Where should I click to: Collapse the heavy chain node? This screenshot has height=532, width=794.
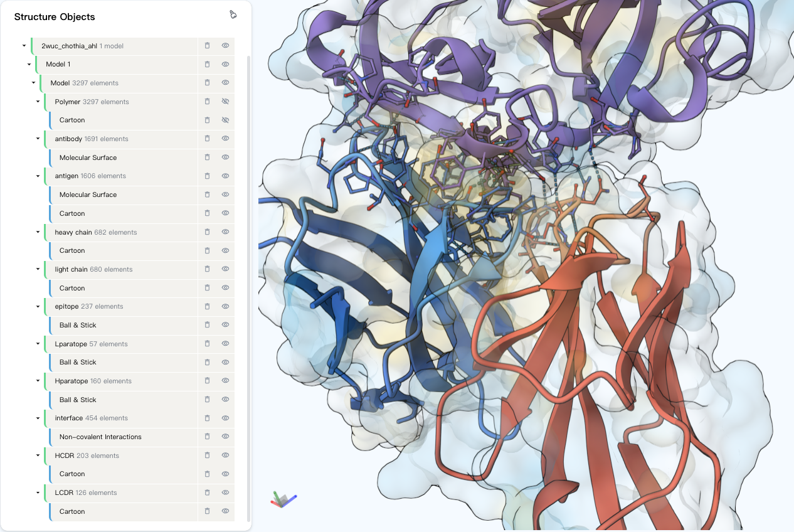38,232
